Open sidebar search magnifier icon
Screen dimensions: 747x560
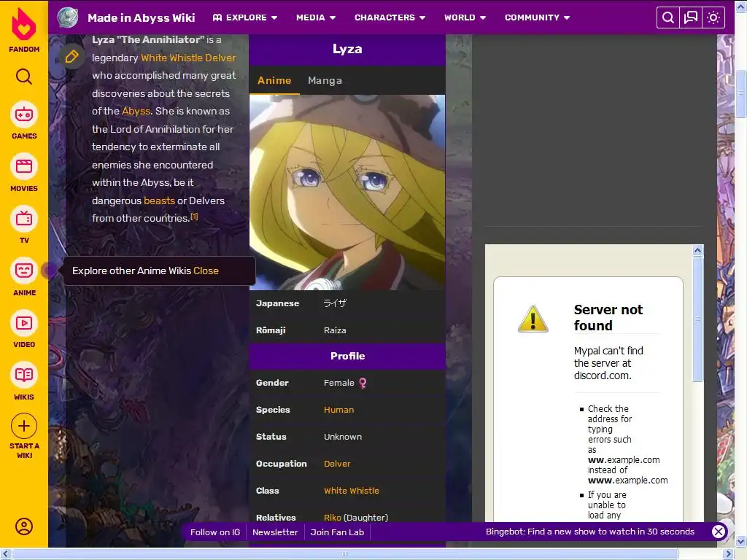pos(24,77)
